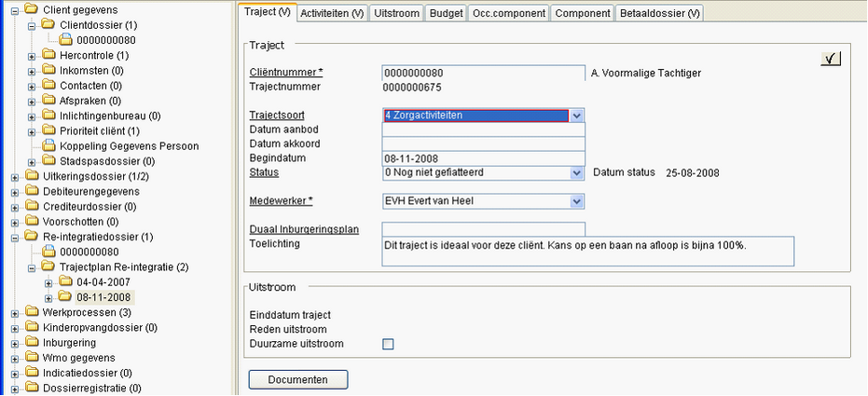Click into the Datum akkoord field
Screen dimensions: 868x396
point(483,143)
